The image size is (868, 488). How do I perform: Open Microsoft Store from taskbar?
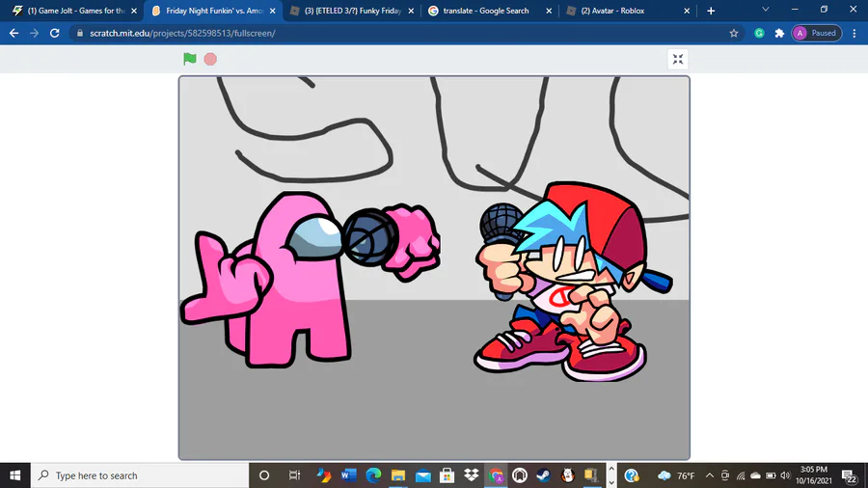pyautogui.click(x=447, y=475)
